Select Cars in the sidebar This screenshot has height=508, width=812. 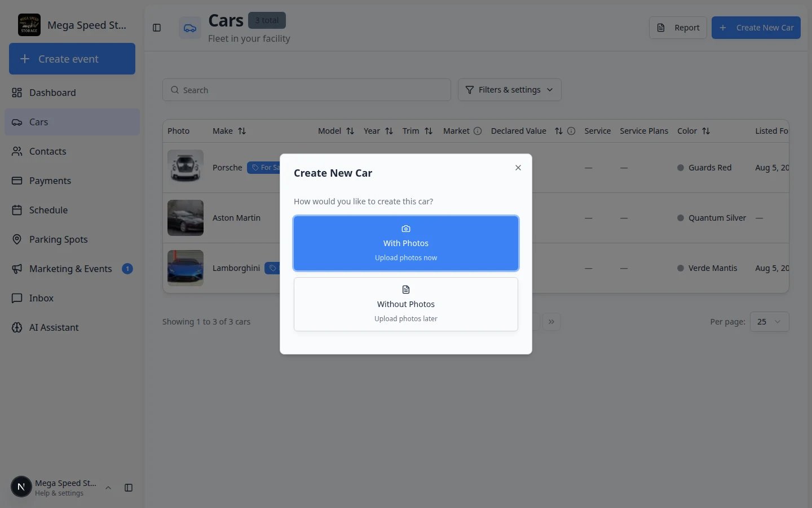click(x=72, y=122)
